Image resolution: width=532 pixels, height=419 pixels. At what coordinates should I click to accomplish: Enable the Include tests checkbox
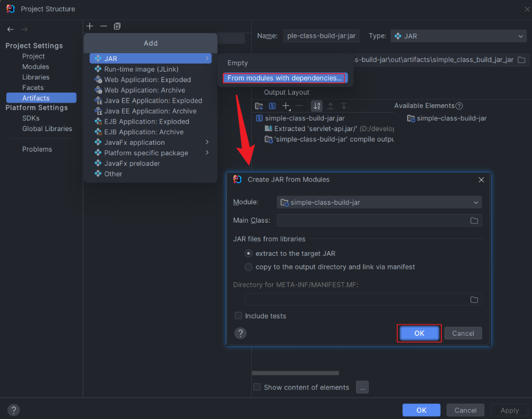pyautogui.click(x=239, y=316)
